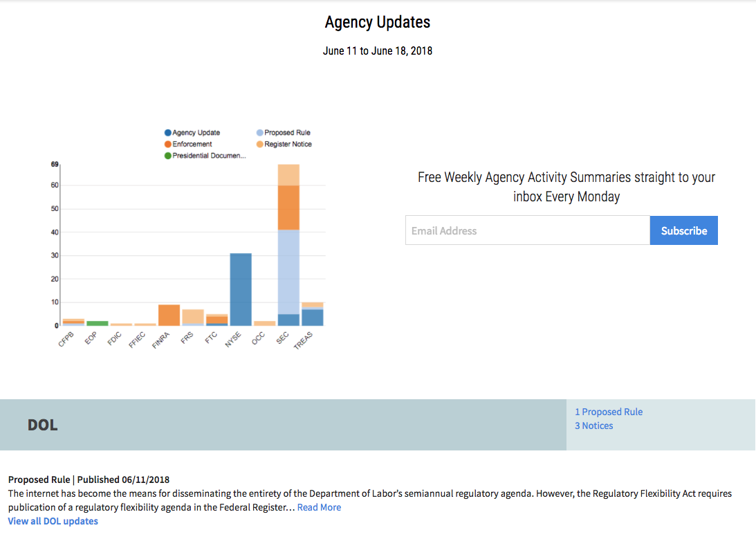Click the SEC orange Enforcement segment
Viewport: 756px width, 548px height.
(288, 208)
